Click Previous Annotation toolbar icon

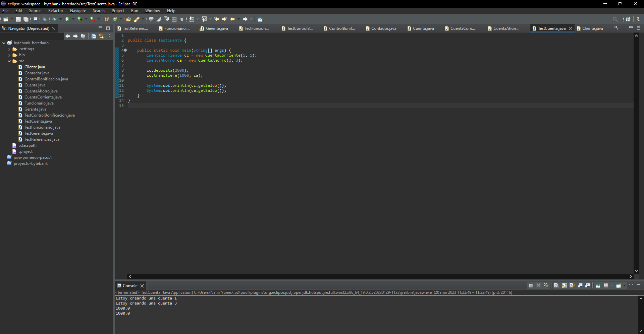204,19
